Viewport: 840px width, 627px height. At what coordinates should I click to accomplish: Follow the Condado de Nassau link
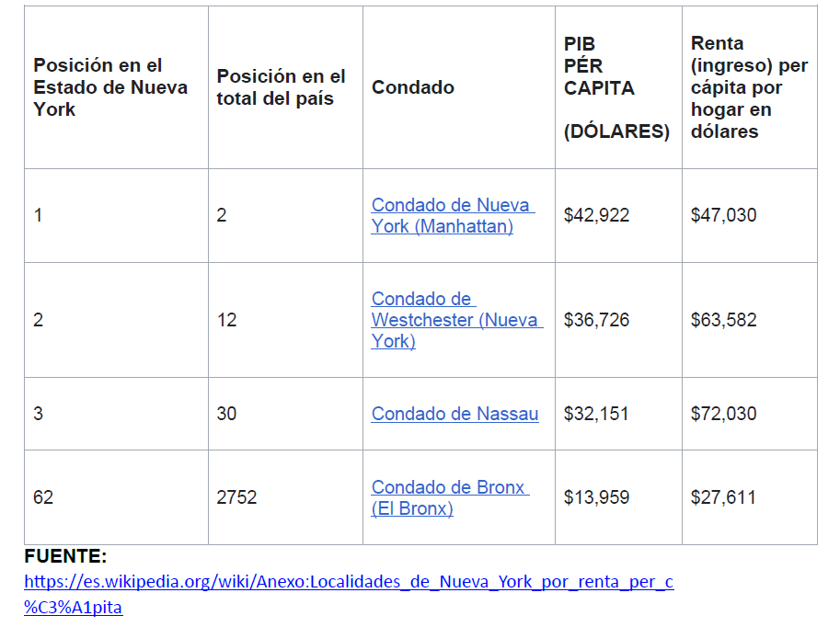[455, 414]
